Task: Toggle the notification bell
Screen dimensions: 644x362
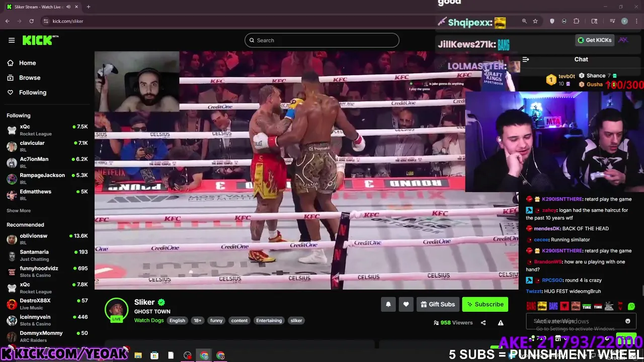Action: click(x=388, y=304)
